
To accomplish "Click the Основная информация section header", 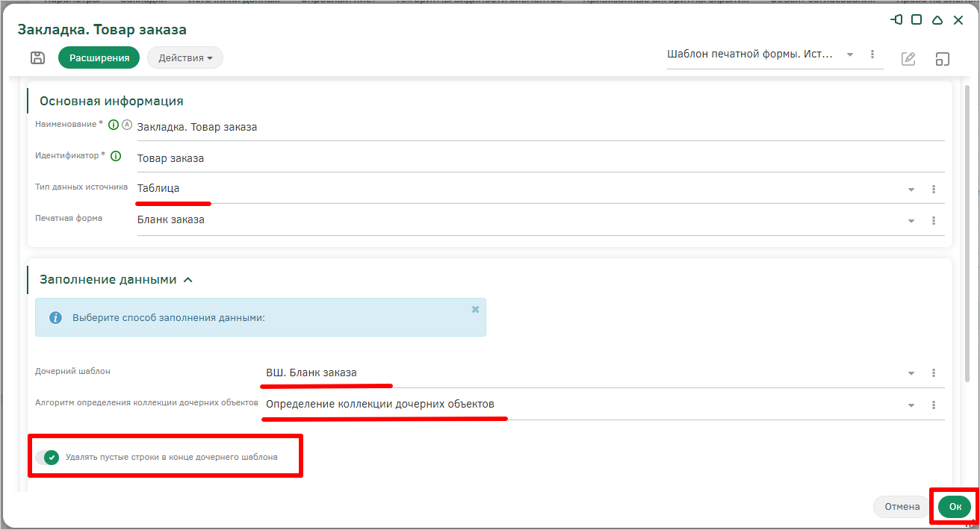I will 111,101.
